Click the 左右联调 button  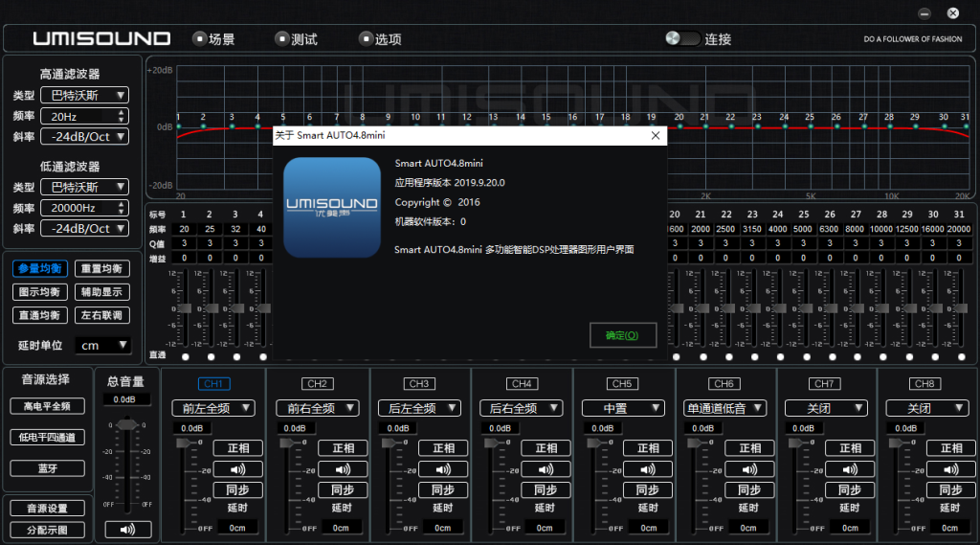point(101,315)
